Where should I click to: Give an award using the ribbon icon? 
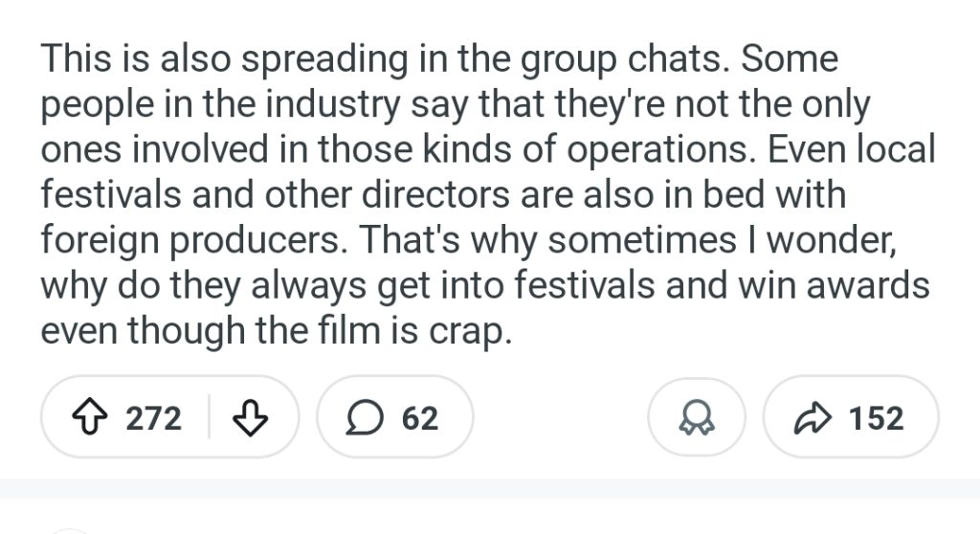pos(696,419)
